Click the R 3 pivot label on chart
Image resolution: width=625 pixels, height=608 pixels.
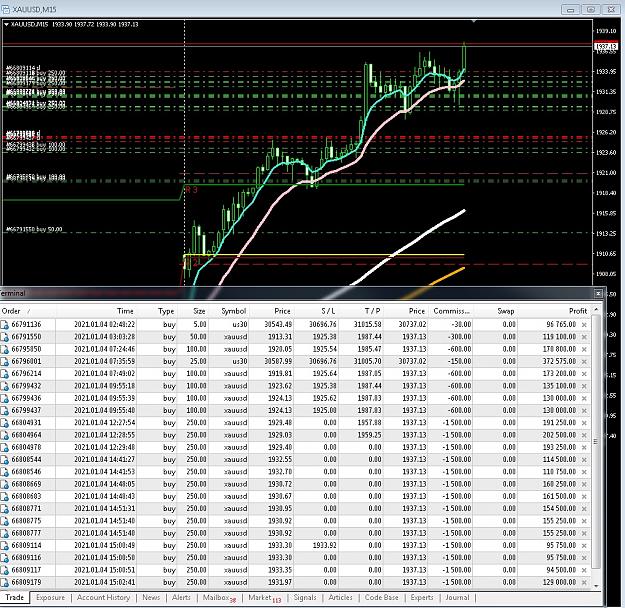coord(191,190)
